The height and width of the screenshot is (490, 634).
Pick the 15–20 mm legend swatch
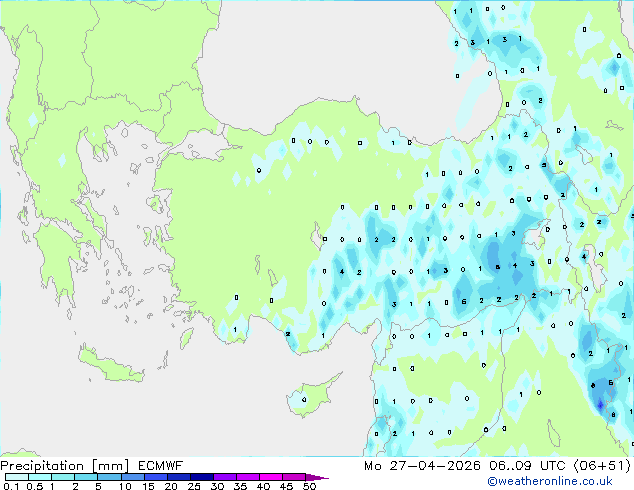(x=155, y=477)
